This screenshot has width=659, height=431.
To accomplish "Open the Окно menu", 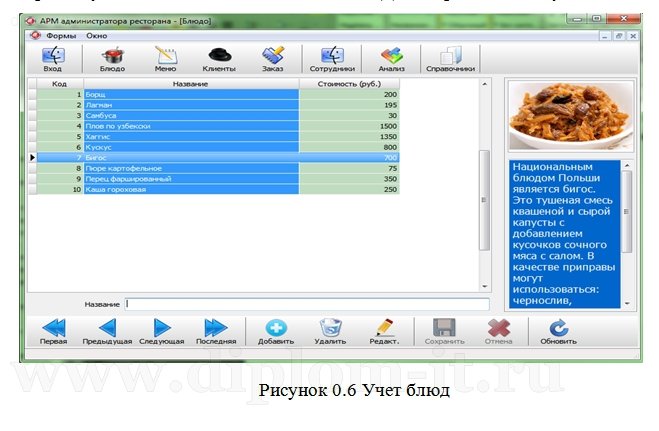I will 97,36.
